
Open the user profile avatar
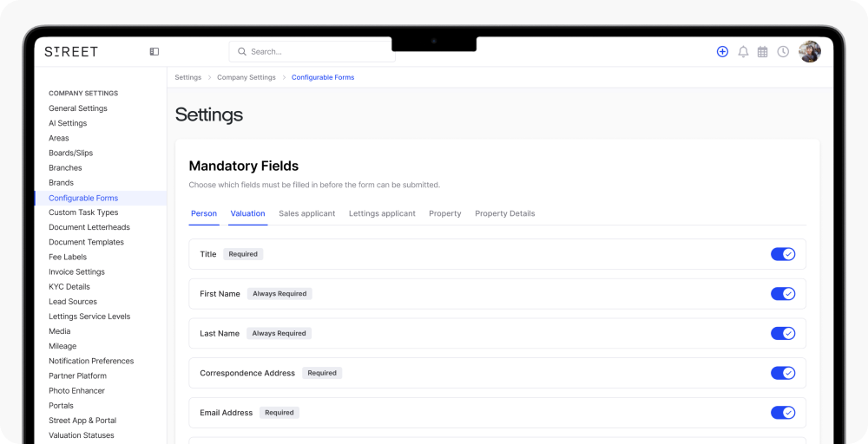pos(809,51)
